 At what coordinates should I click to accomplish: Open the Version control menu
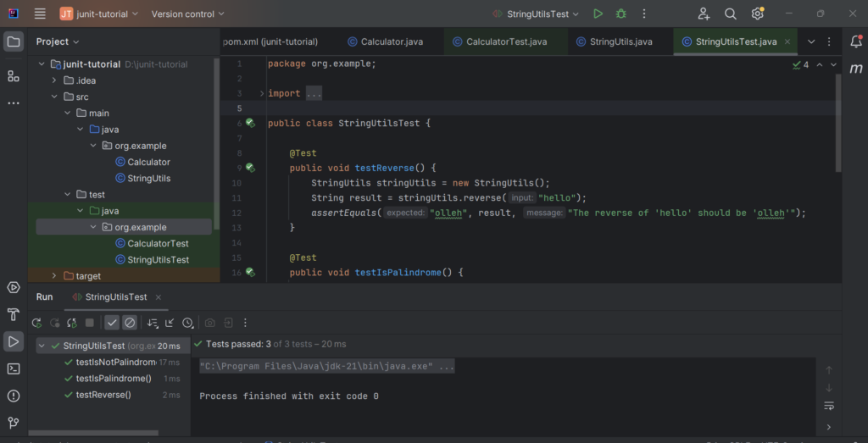tap(188, 14)
